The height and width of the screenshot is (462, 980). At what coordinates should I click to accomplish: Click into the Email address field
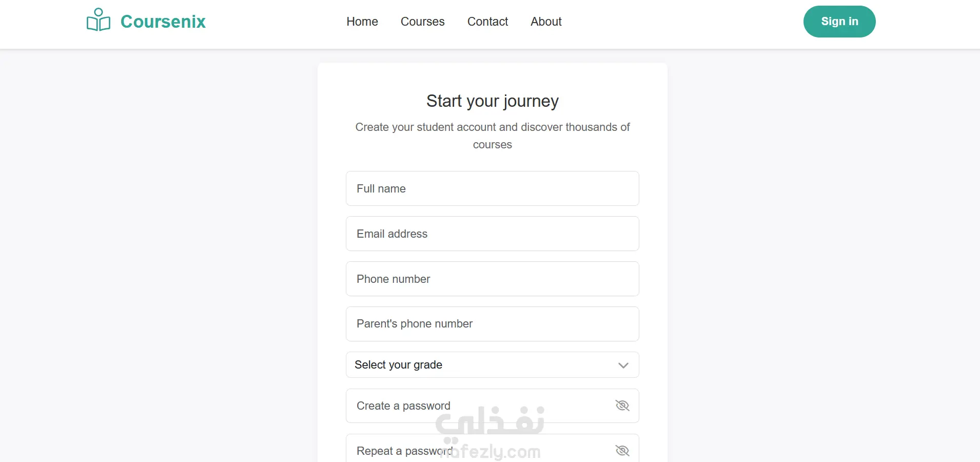492,234
